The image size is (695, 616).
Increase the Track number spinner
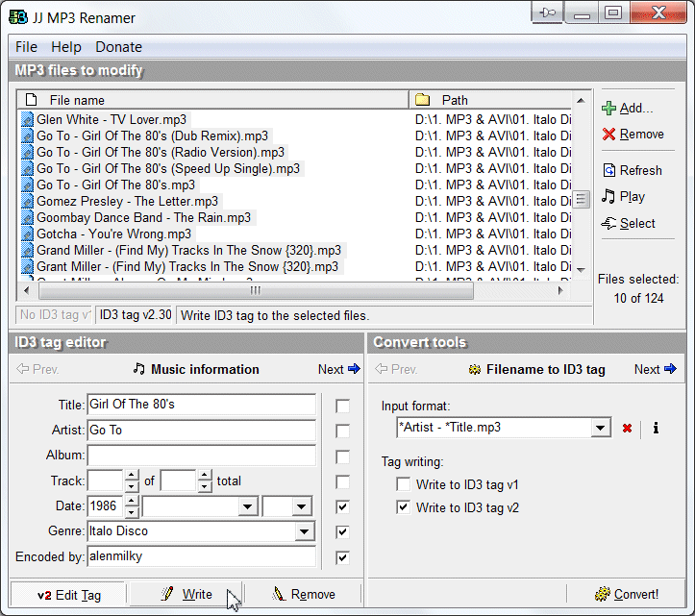131,476
